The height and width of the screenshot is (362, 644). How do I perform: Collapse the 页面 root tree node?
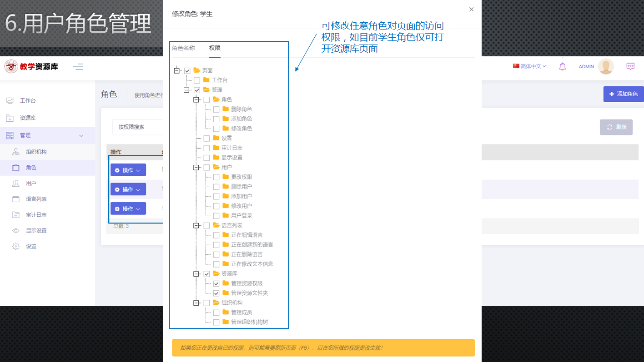177,70
